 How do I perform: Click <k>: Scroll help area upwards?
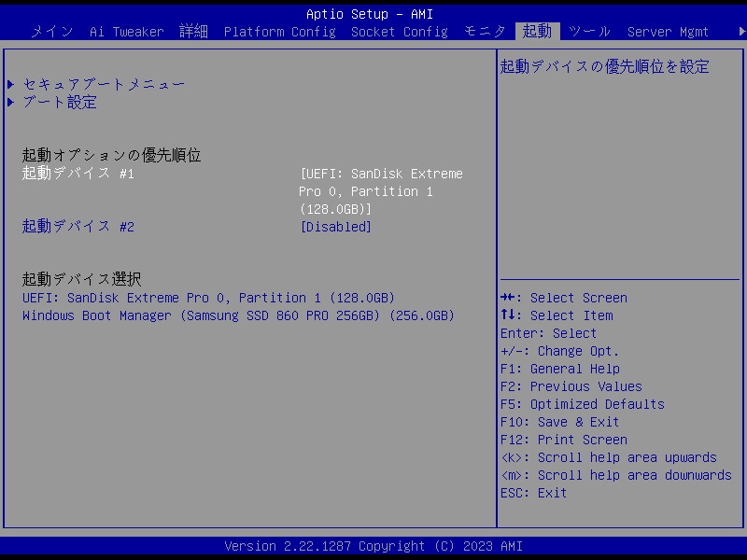point(609,457)
